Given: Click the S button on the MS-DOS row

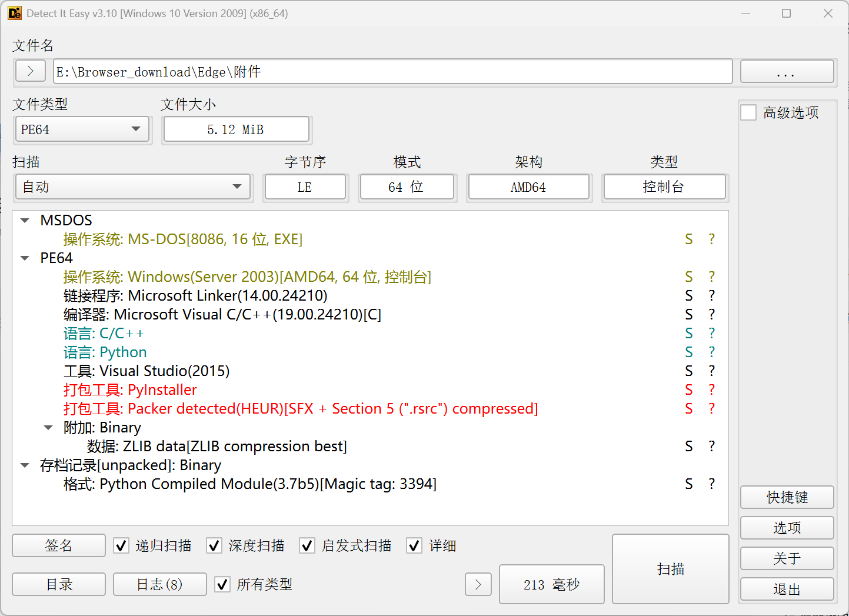Looking at the screenshot, I should point(689,239).
